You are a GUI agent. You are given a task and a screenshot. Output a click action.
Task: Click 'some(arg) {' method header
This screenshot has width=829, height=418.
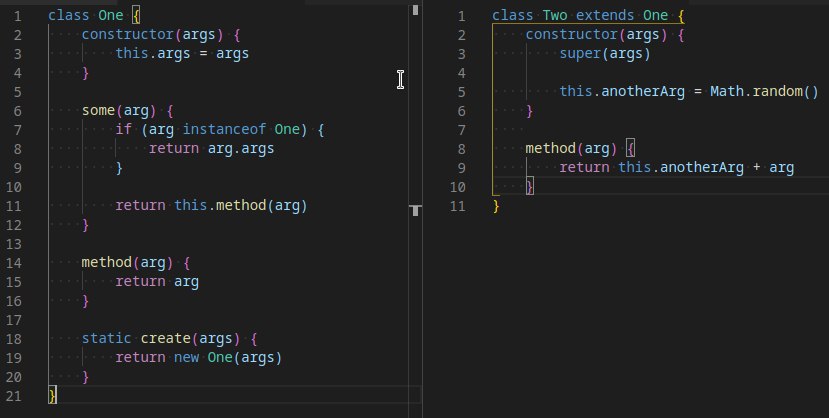click(x=127, y=111)
